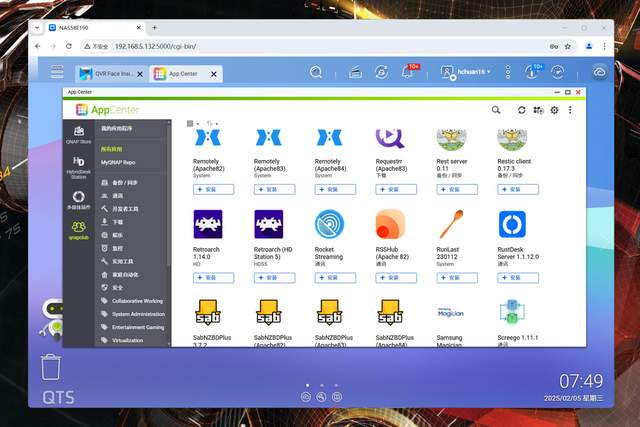The width and height of the screenshot is (640, 427).
Task: Open info icon with blue 10+ badge
Action: coord(533,71)
